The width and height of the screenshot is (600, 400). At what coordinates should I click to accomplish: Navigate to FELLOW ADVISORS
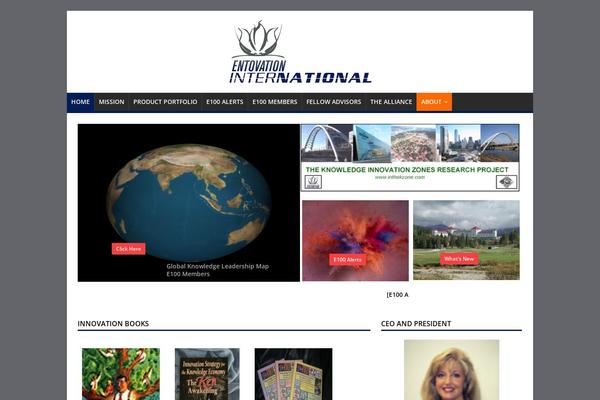pos(334,102)
